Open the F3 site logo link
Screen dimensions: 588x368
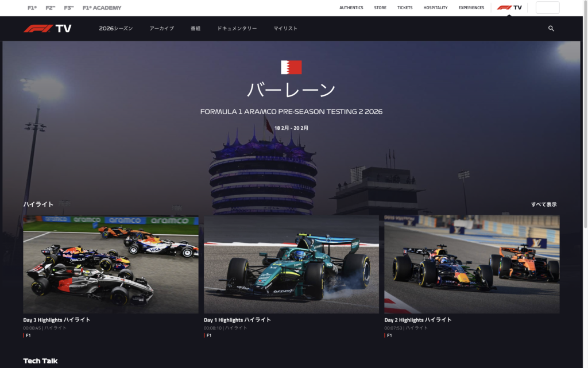(69, 8)
